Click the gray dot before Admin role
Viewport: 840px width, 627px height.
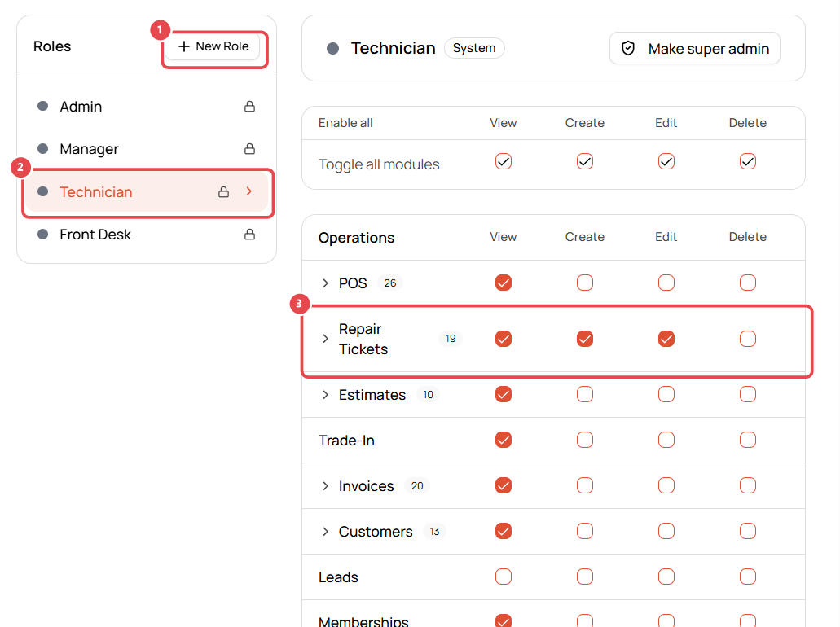tap(43, 106)
